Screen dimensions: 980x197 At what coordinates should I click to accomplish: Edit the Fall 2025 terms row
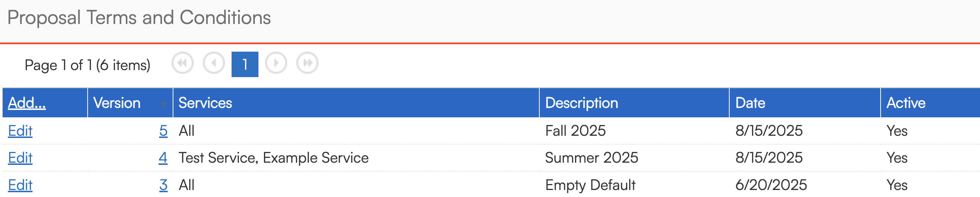pyautogui.click(x=20, y=131)
